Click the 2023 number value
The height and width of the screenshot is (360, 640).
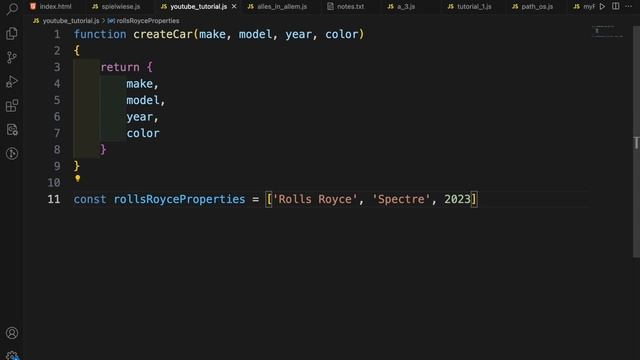457,199
